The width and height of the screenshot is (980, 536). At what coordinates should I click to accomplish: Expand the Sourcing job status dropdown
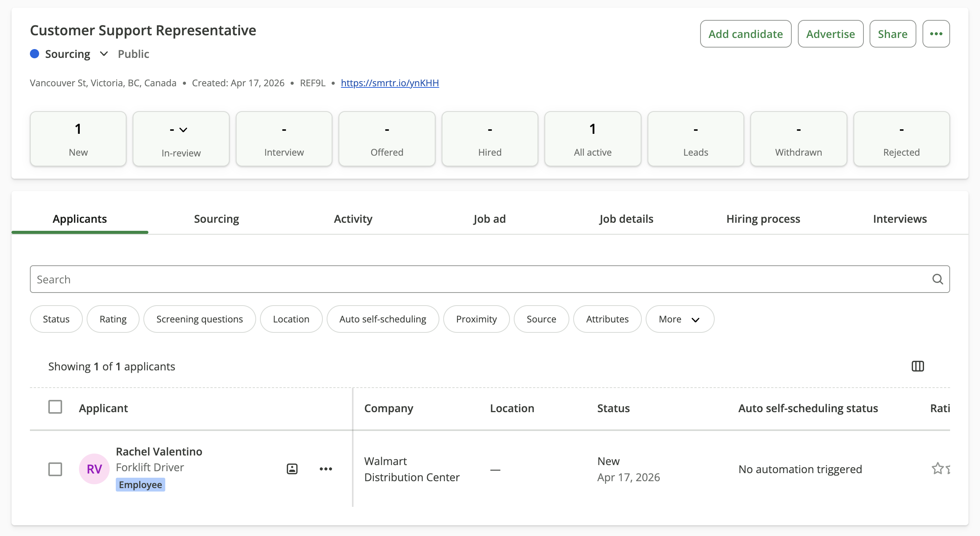(104, 54)
